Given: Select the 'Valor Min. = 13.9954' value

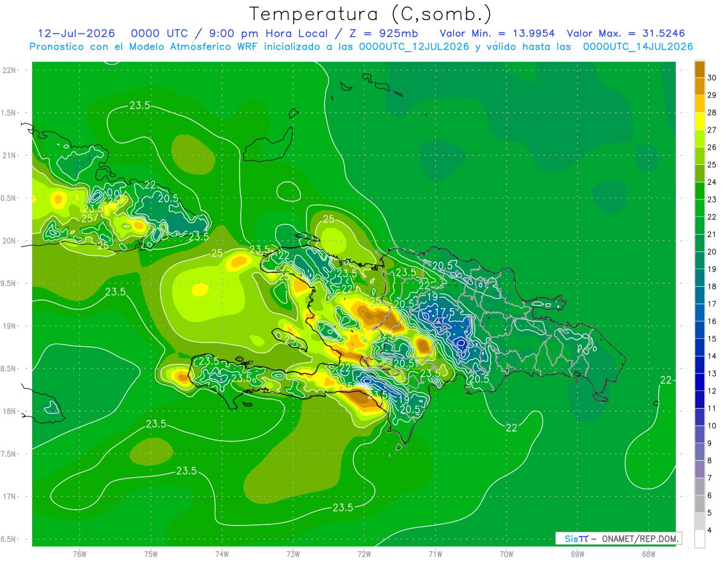Looking at the screenshot, I should tap(497, 33).
